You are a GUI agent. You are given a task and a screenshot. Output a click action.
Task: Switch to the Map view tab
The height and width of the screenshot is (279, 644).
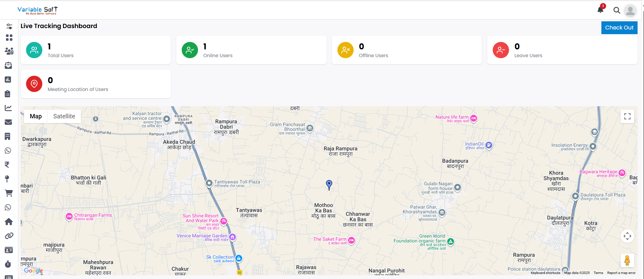[x=36, y=116]
